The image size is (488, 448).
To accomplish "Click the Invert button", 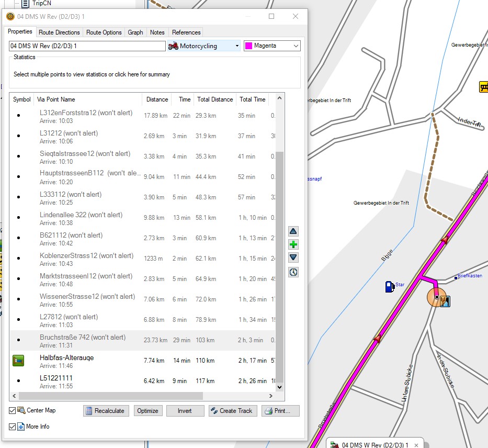I will coord(185,411).
